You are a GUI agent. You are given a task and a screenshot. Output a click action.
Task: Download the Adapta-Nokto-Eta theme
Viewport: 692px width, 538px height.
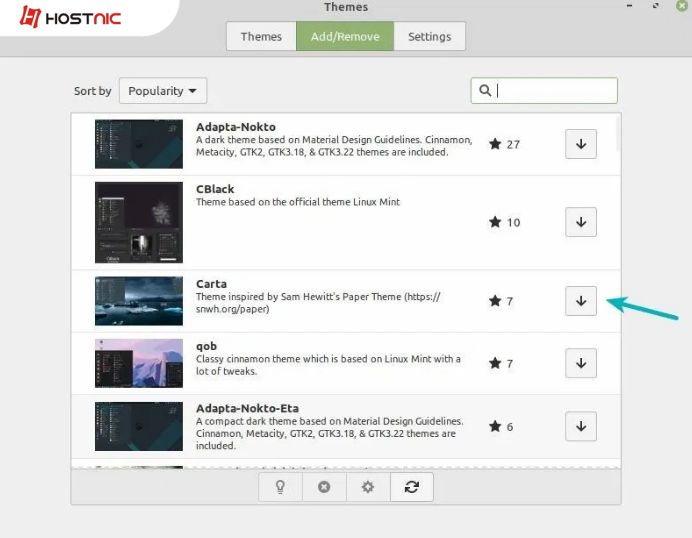click(581, 426)
